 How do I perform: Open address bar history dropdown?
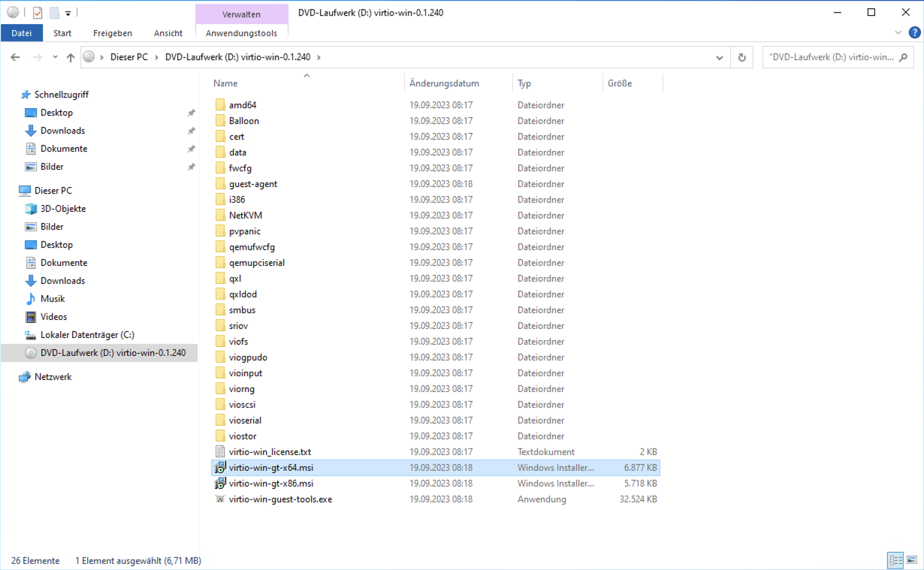[x=720, y=57]
